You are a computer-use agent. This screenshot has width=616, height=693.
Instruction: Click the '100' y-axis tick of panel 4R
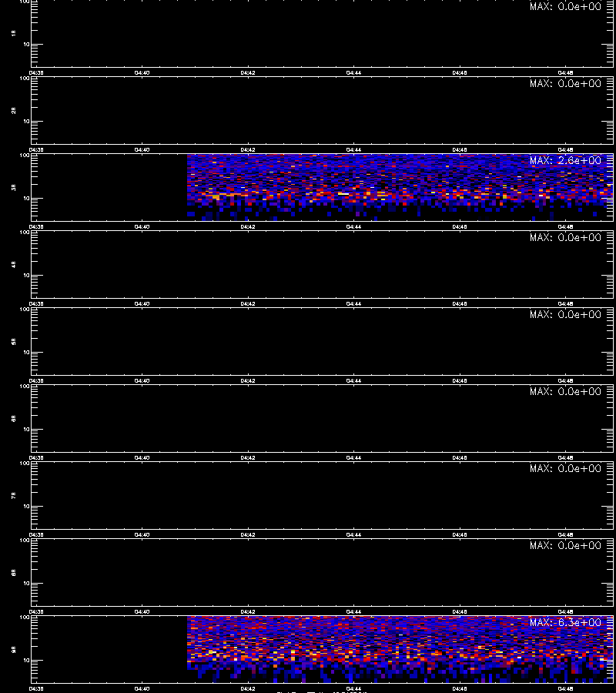pos(25,233)
